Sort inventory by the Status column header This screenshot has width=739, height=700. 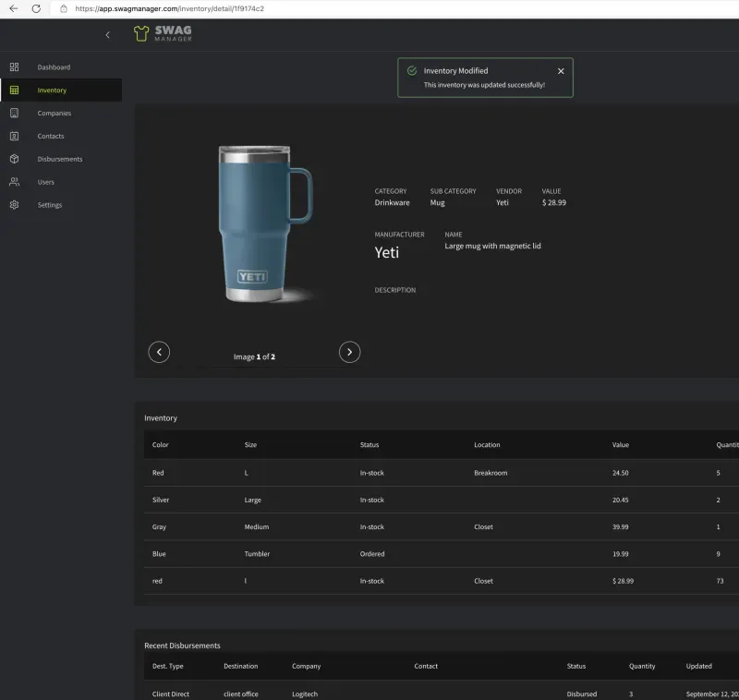(369, 445)
